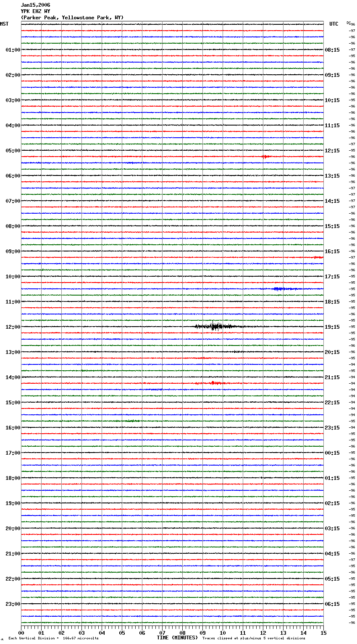This screenshot has height=644, width=357.
Task: Click the 01:15 UTC time label
Action: (x=332, y=478)
